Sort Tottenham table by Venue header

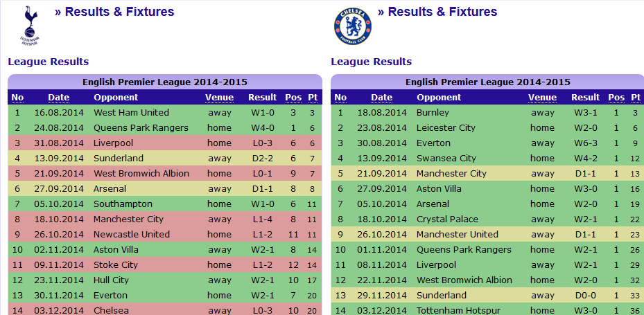click(219, 98)
